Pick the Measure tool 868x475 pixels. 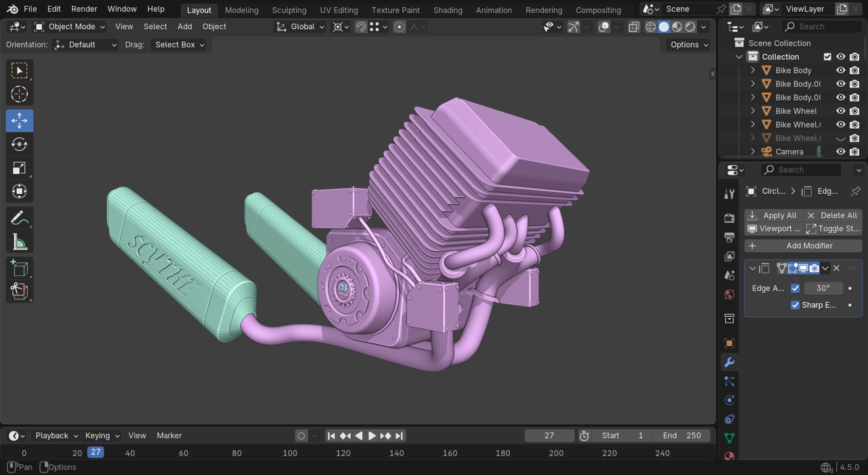(19, 243)
